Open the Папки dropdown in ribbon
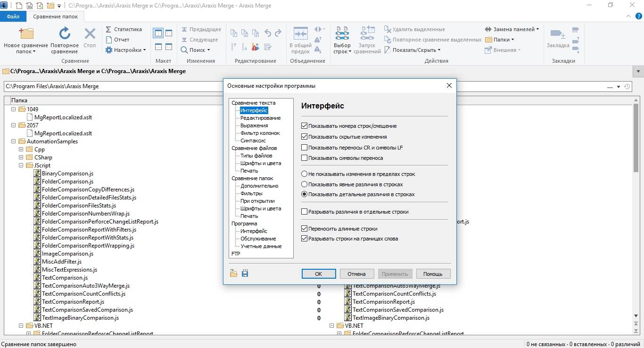The height and width of the screenshot is (348, 644). tap(500, 40)
